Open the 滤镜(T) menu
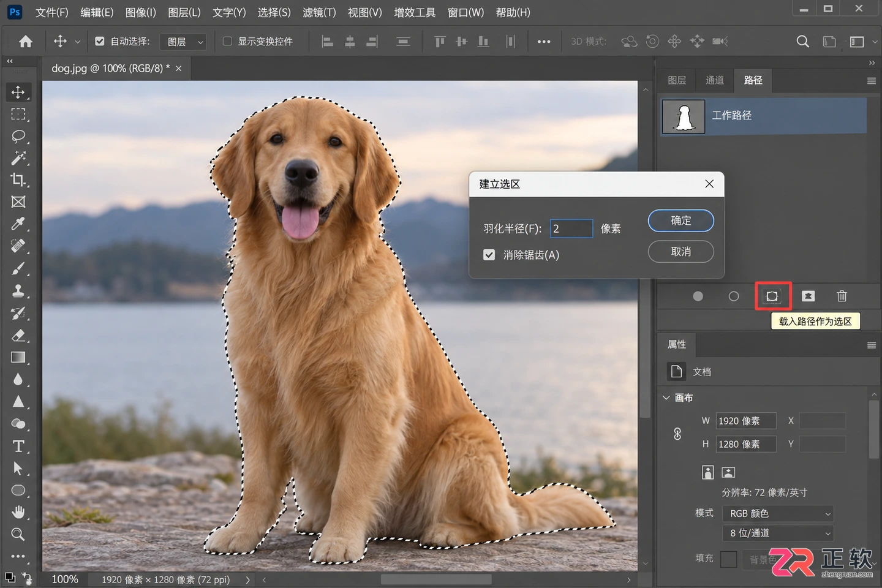 point(319,12)
